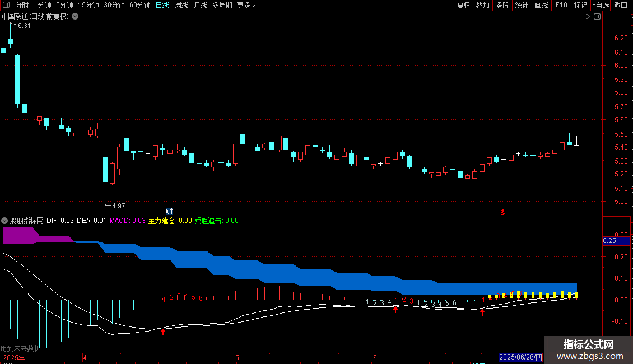Open the 股朋指标网 indicator dropdown

4,221
